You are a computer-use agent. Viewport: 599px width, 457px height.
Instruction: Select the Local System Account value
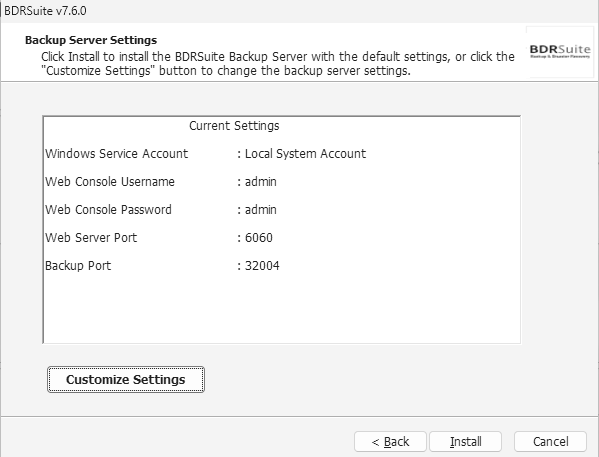point(305,154)
